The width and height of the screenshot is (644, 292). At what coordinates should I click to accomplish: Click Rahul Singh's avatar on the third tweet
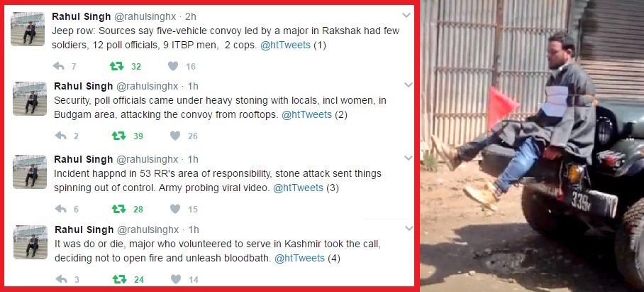(x=30, y=171)
